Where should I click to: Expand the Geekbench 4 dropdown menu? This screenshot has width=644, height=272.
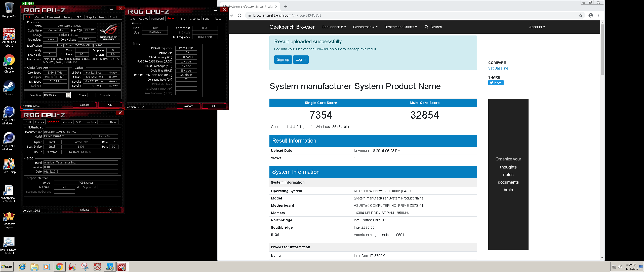point(365,27)
